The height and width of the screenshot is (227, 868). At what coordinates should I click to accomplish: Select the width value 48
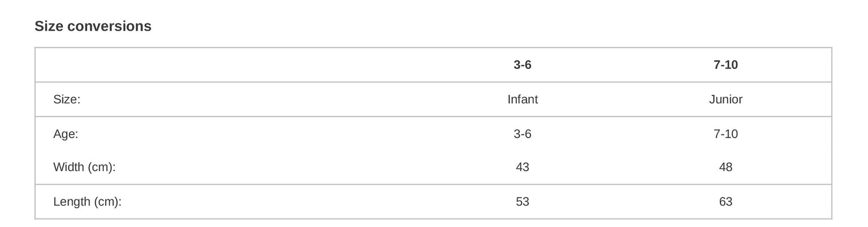point(726,168)
